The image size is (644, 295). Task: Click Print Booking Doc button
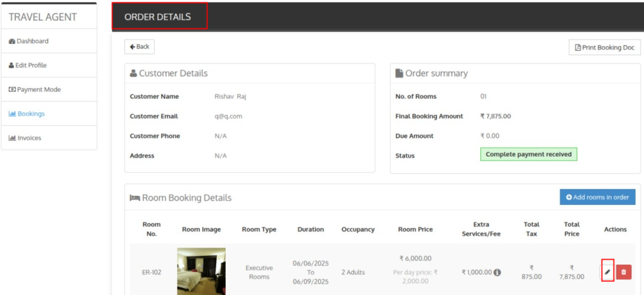tap(604, 47)
